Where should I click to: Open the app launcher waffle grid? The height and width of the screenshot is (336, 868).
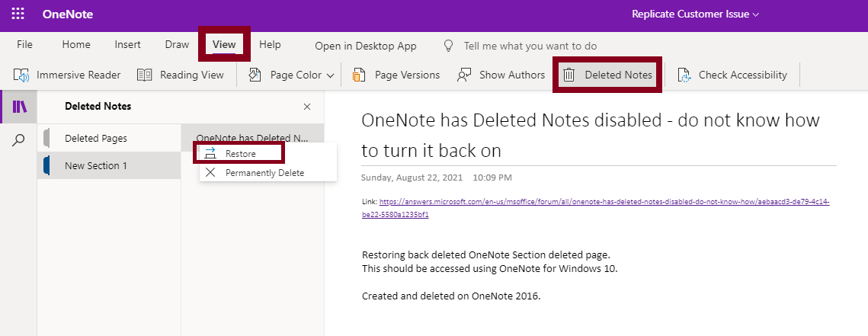[x=18, y=14]
